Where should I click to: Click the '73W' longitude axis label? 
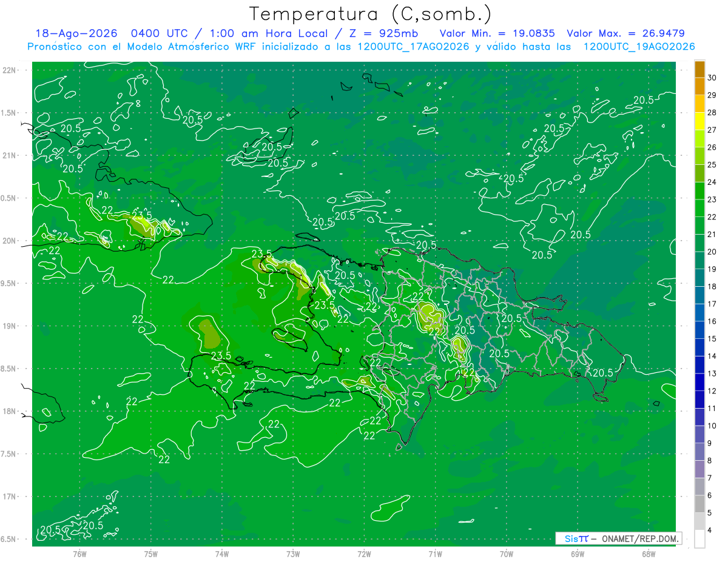click(293, 554)
